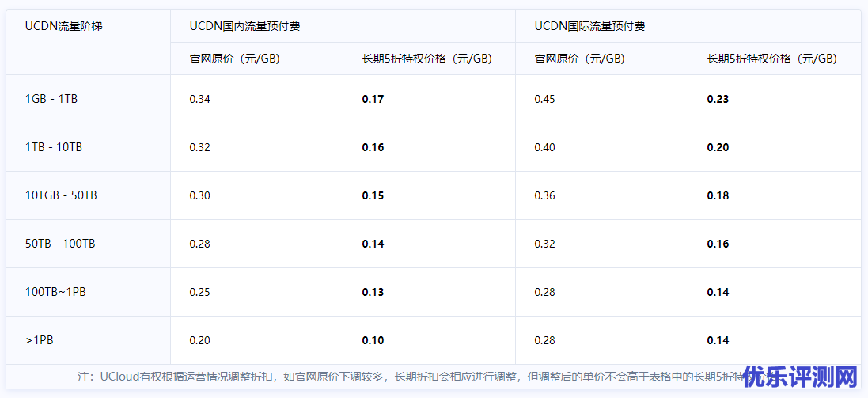The height and width of the screenshot is (398, 868).
Task: Click 0.32 international original price in 50TB - 100TB row
Action: (x=544, y=244)
